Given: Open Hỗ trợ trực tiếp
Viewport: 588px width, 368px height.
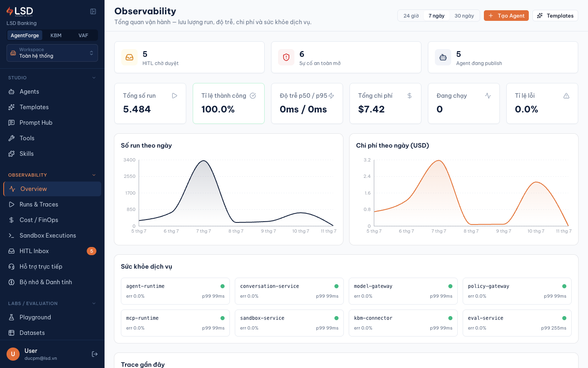Looking at the screenshot, I should click(x=52, y=267).
